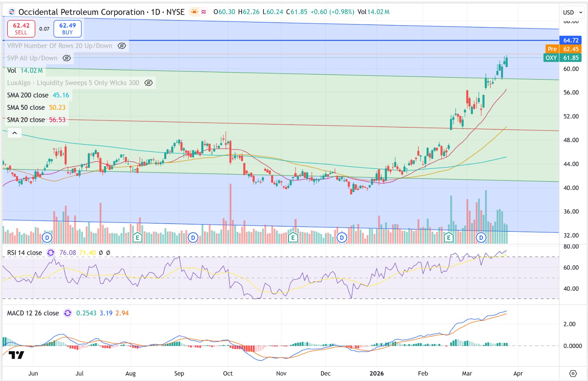Screen dimensions: 588x381
Task: Click the RSI value 76.08
Action: click(68, 253)
